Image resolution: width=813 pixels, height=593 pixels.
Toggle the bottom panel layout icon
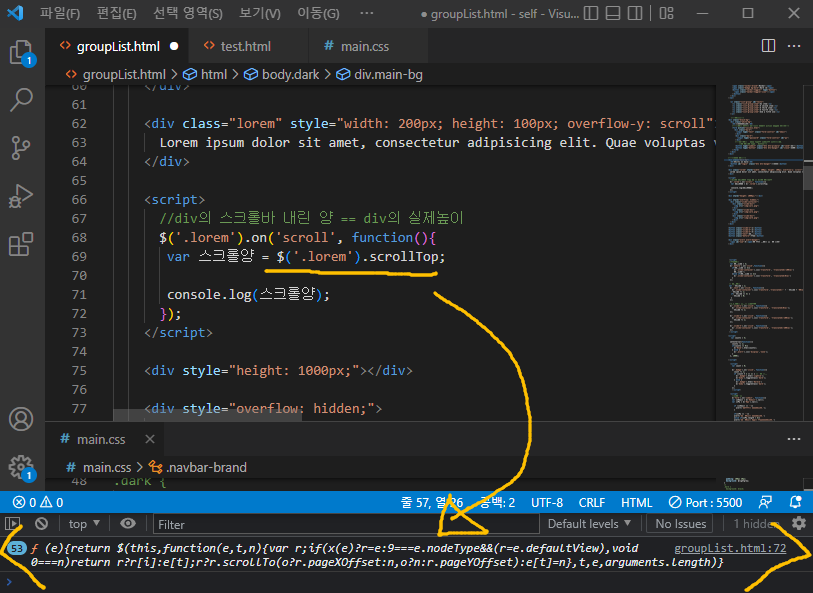(x=613, y=13)
